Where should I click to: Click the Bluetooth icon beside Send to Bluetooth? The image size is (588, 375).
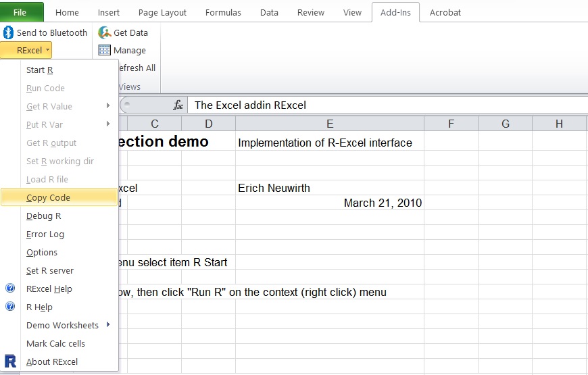tap(8, 32)
